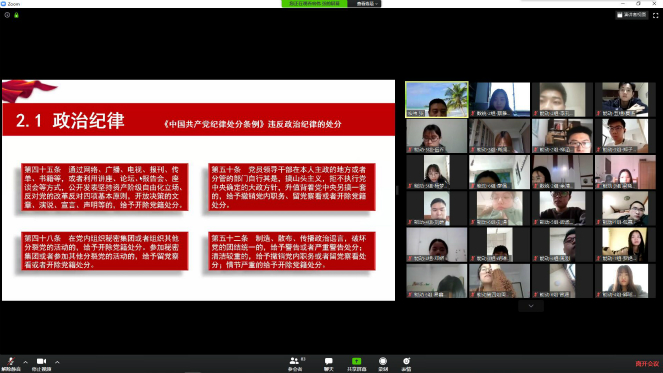Enter full screen mode icon
Image resolution: width=663 pixels, height=373 pixels.
655,15
